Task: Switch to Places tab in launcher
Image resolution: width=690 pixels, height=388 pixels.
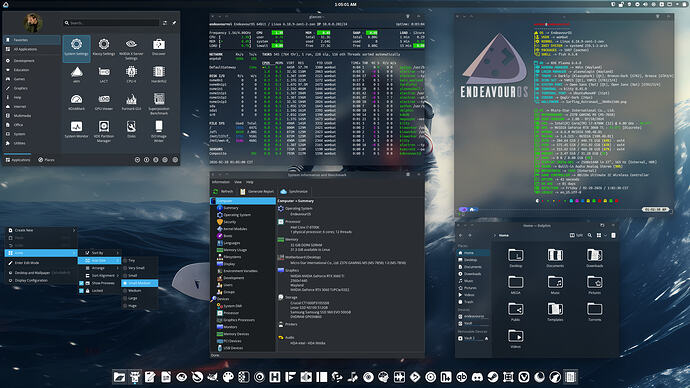Action: pos(46,160)
